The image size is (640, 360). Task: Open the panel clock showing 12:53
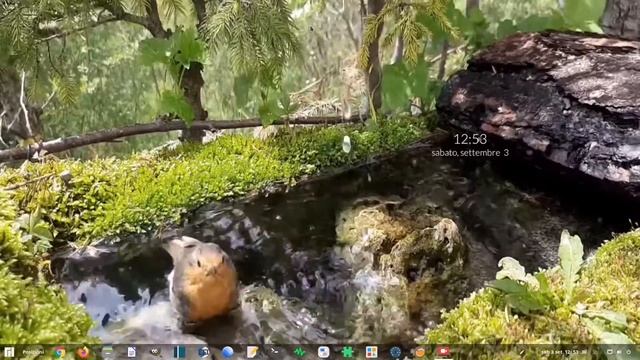coord(563,352)
